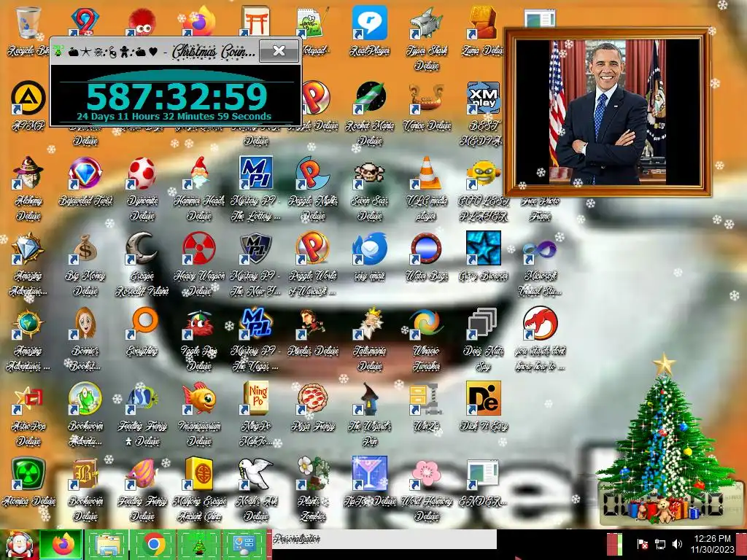Start Hammer Heads Deluxe gnome icon
Image resolution: width=747 pixels, height=560 pixels.
pos(198,173)
